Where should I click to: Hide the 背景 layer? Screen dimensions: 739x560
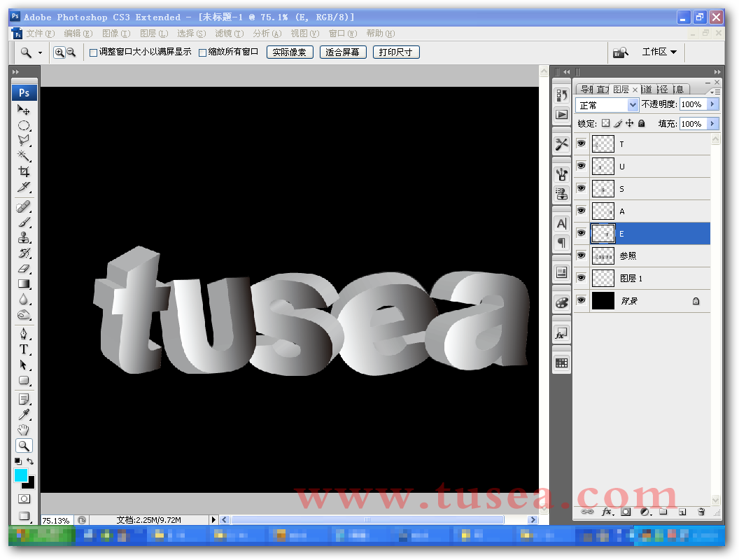pos(582,300)
